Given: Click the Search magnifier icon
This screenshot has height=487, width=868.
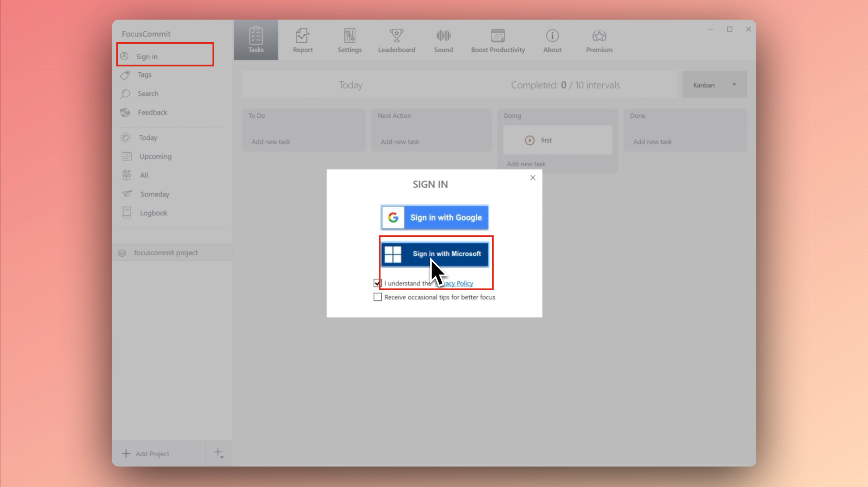Looking at the screenshot, I should (125, 94).
